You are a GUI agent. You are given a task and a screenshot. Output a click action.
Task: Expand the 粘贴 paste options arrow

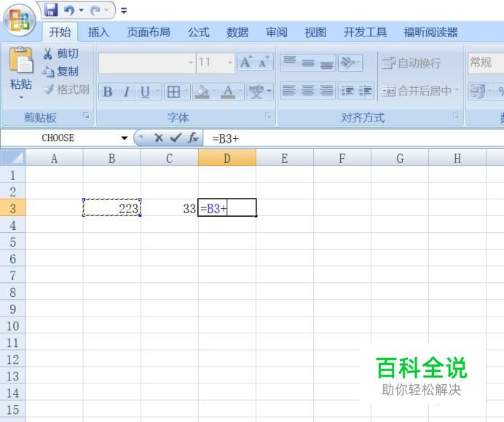coord(21,97)
